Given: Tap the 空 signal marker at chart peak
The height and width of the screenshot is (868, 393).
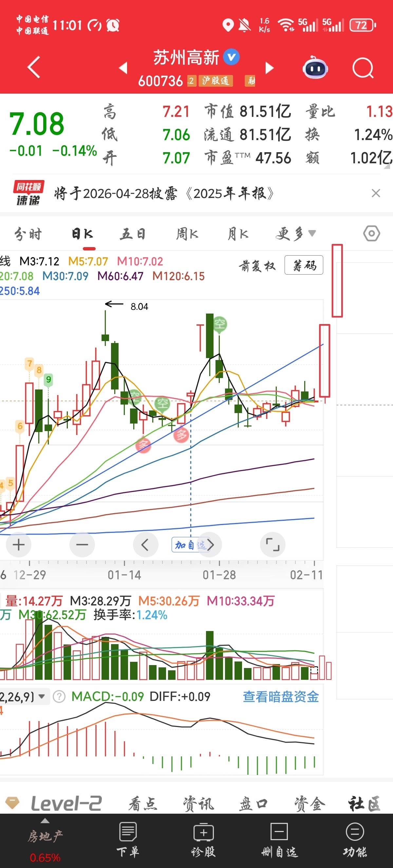Looking at the screenshot, I should coord(220,324).
